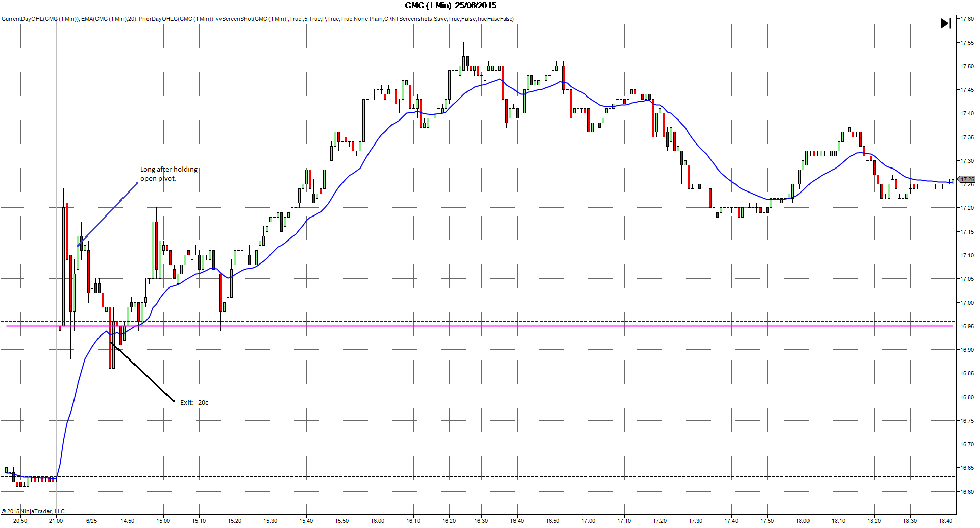Click price level 17.05 on the axis

967,279
